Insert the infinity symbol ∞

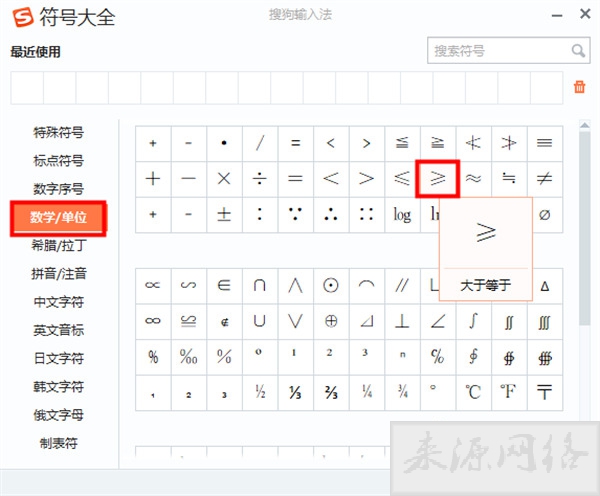coord(153,321)
